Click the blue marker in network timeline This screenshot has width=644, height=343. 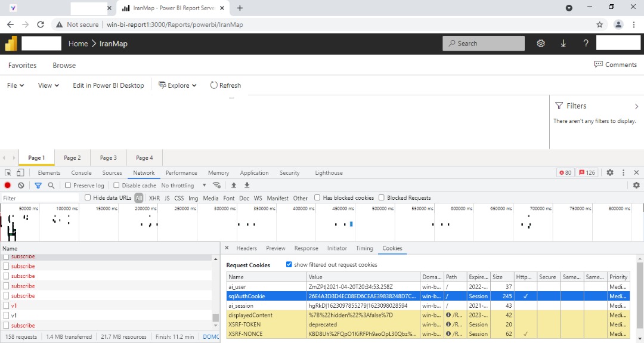[351, 224]
